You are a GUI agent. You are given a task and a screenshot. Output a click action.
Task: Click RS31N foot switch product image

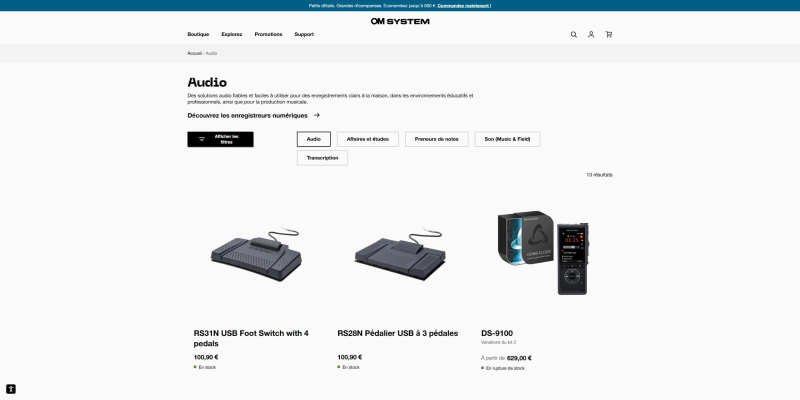tap(256, 254)
